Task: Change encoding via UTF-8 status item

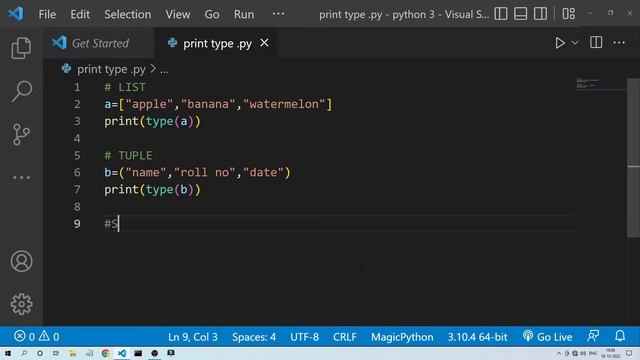Action: (304, 337)
